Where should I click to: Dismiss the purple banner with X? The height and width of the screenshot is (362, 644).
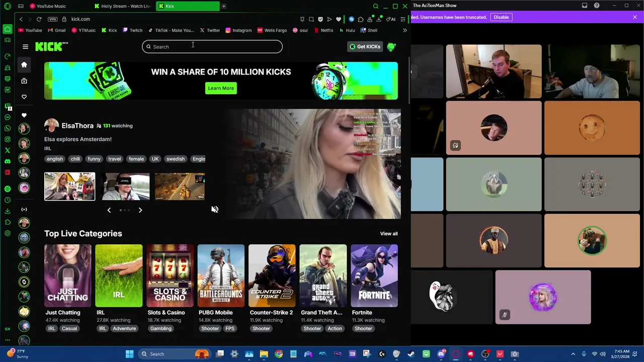635,17
